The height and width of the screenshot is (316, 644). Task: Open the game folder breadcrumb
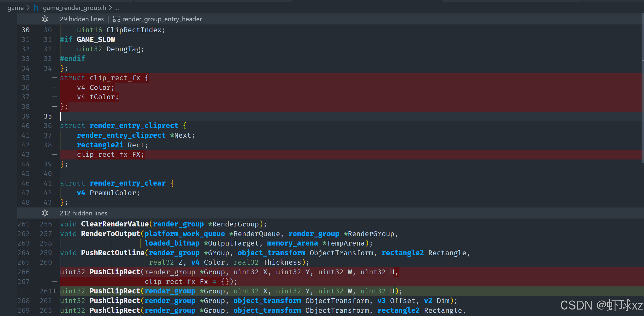[x=15, y=8]
